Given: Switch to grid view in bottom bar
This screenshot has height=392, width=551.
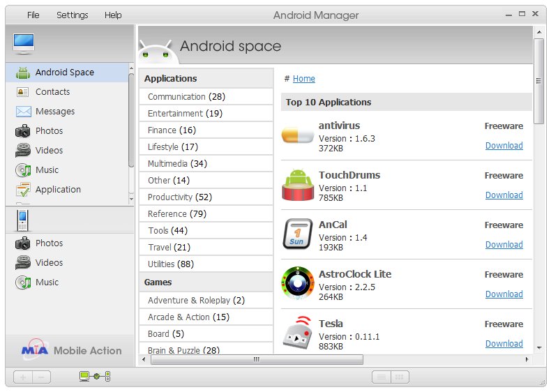Looking at the screenshot, I should pos(399,377).
